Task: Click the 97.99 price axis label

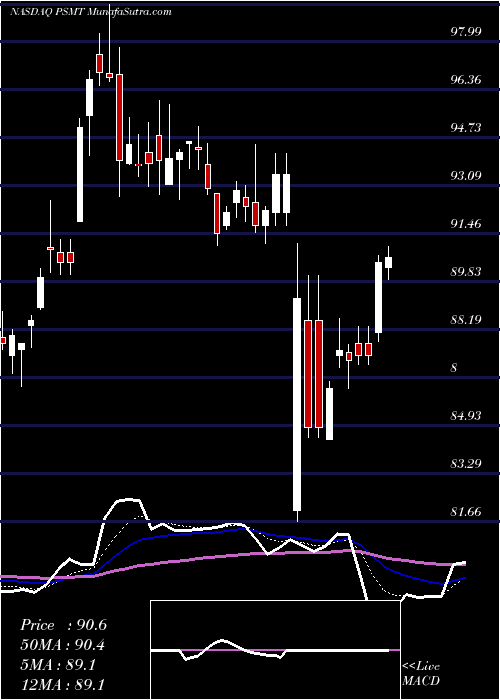Action: coord(466,32)
